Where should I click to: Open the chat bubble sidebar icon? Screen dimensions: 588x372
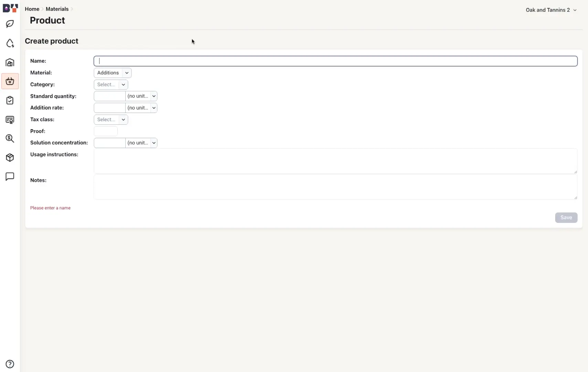(x=10, y=177)
